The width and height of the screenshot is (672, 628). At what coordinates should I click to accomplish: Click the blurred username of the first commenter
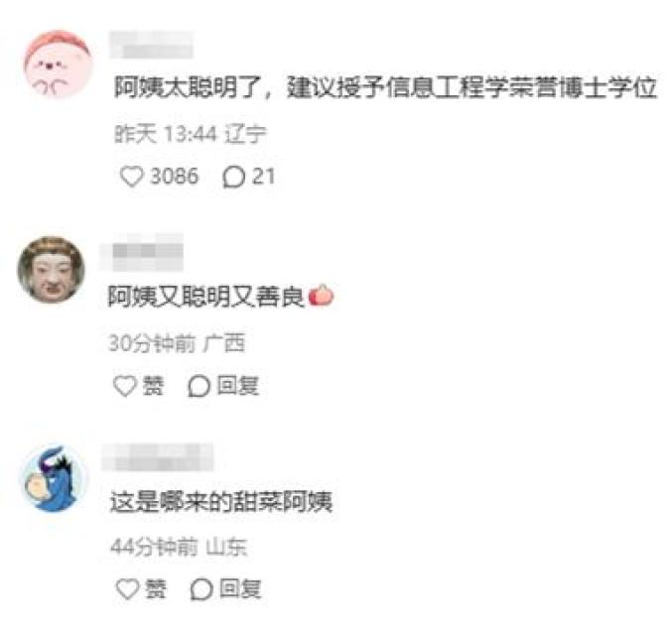click(x=151, y=45)
